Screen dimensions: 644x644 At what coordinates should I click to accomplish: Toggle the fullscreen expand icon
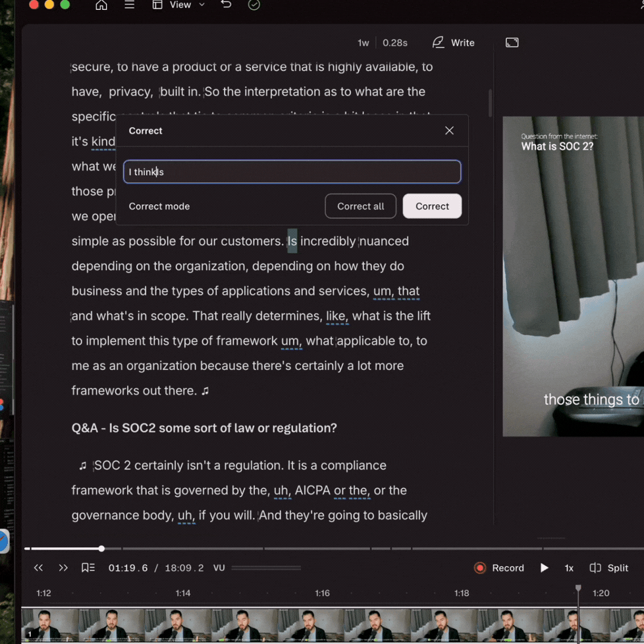tap(512, 43)
